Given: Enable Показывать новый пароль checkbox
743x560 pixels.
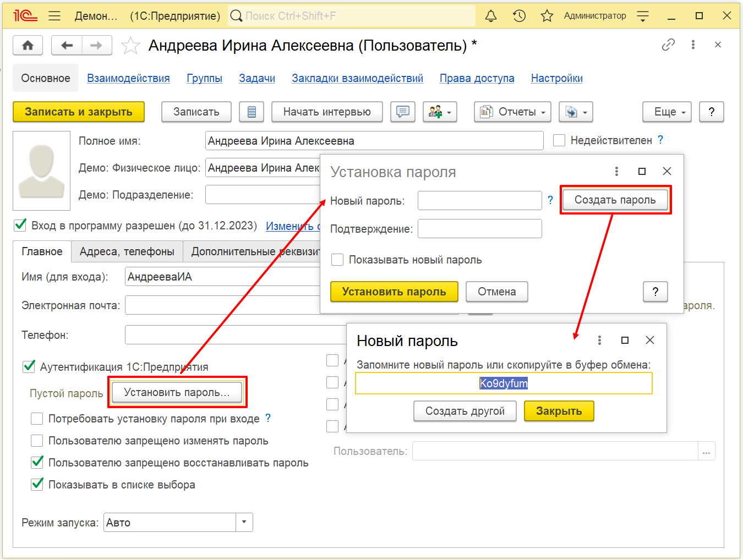Looking at the screenshot, I should (x=337, y=260).
